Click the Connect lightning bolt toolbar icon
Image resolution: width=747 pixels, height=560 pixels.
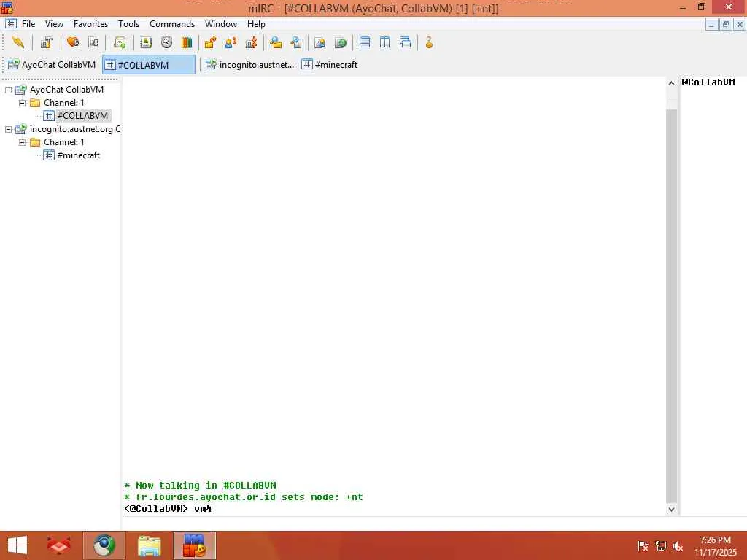point(18,42)
